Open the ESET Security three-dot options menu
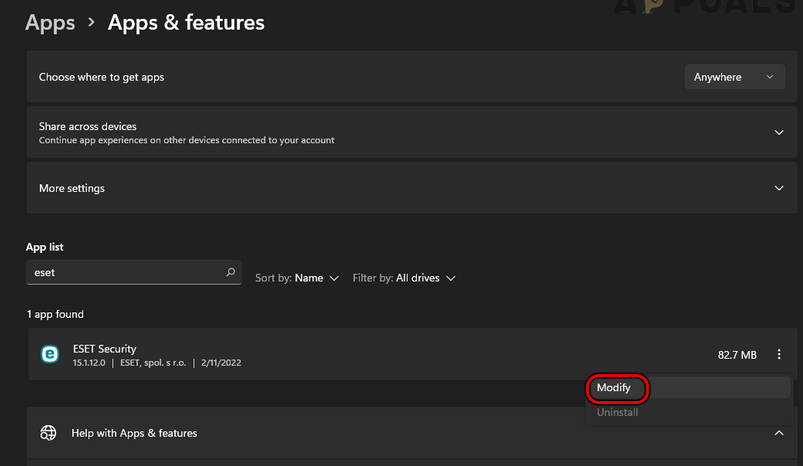Image resolution: width=803 pixels, height=466 pixels. pos(779,355)
